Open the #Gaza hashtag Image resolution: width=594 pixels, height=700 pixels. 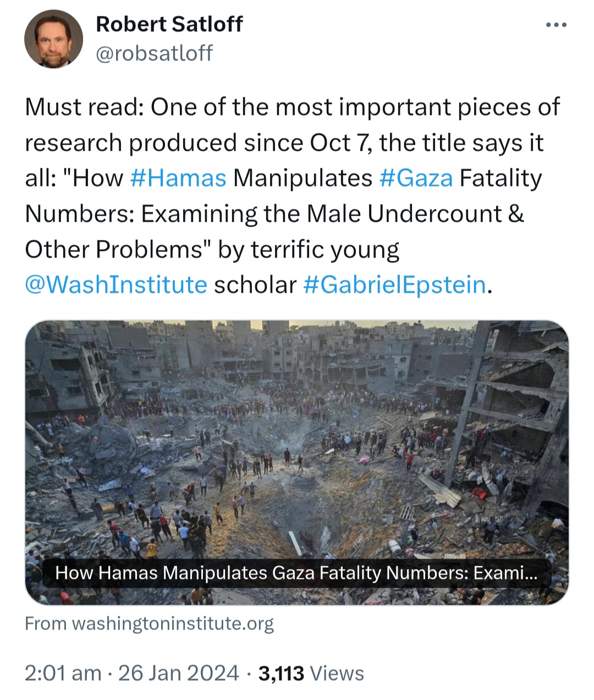point(416,178)
